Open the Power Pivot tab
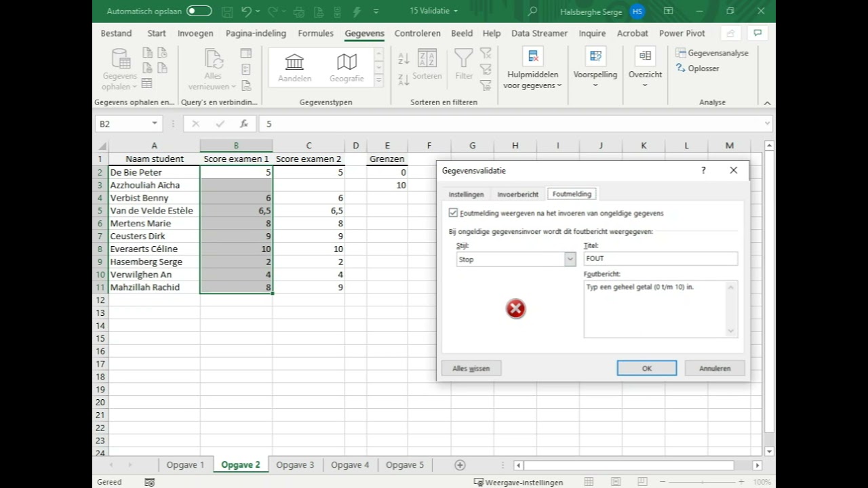Image resolution: width=868 pixels, height=488 pixels. click(x=682, y=33)
